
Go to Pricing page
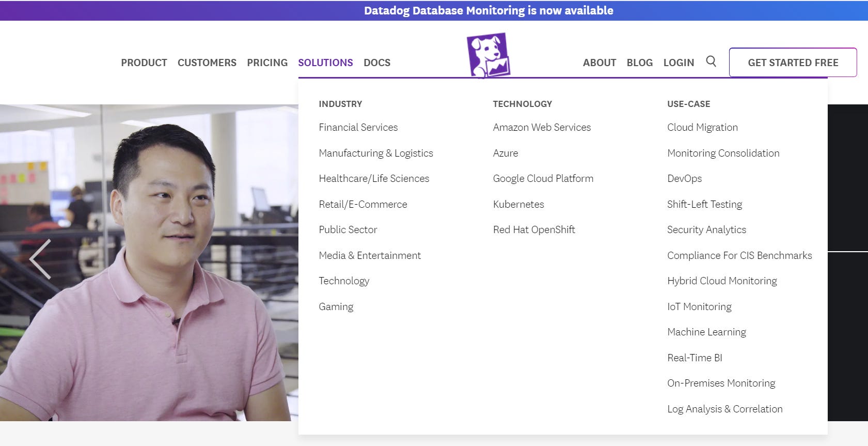(267, 63)
